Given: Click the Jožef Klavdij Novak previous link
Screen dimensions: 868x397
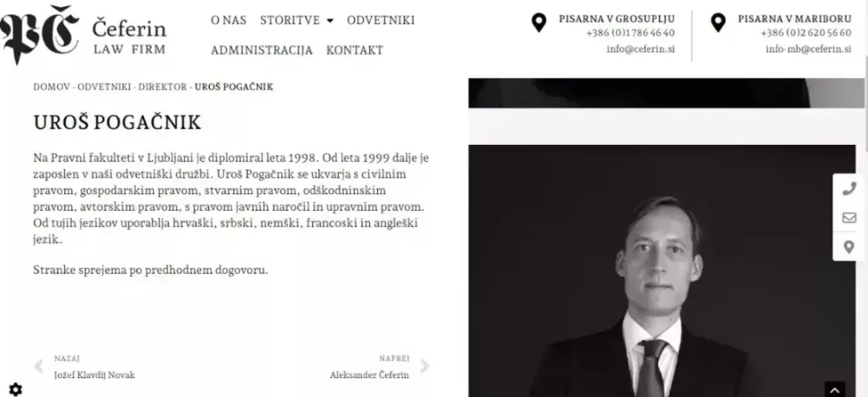Looking at the screenshot, I should (95, 375).
